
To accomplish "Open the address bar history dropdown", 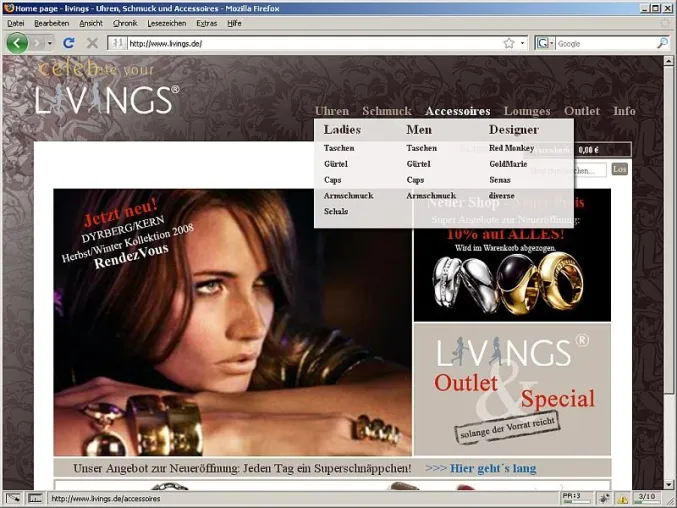I will [522, 43].
